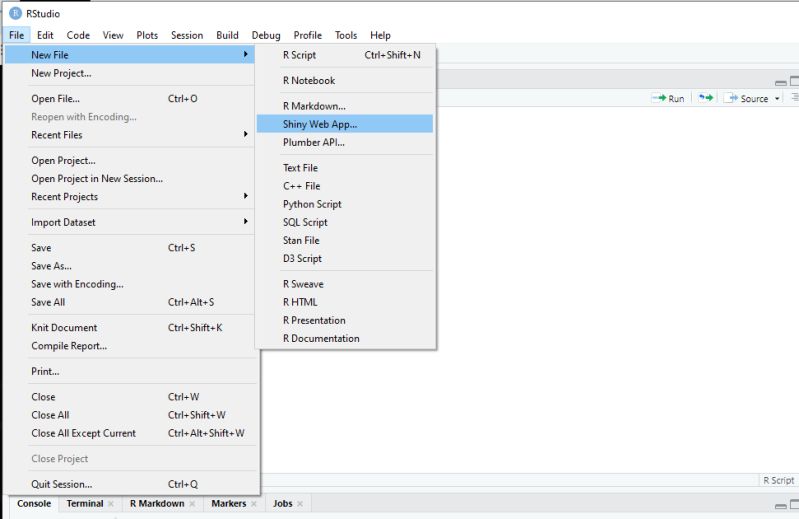Viewport: 799px width, 519px height.
Task: Select Shiny Web App... entry
Action: tap(345, 124)
